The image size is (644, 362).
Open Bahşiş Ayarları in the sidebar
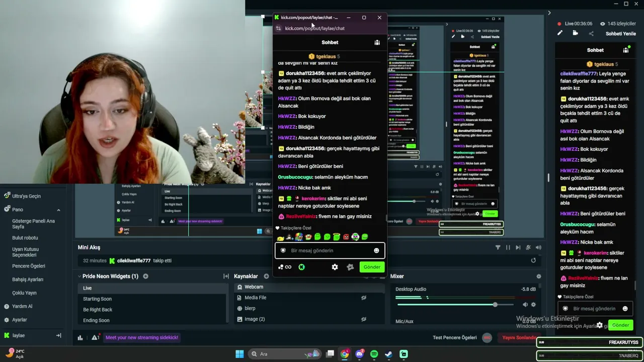click(x=28, y=280)
